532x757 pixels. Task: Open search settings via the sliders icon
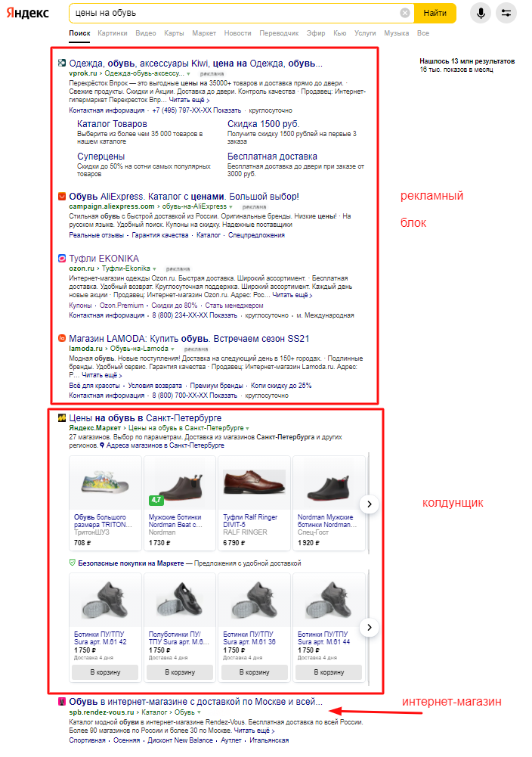[x=506, y=13]
